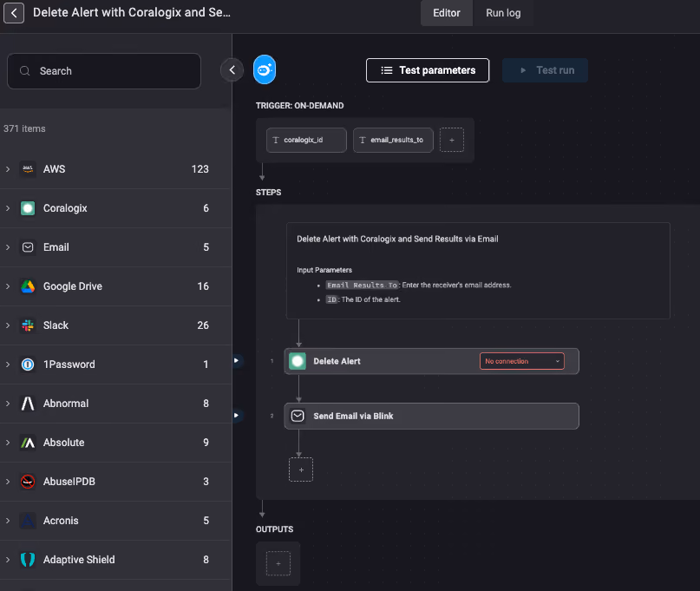Open Test parameters
The width and height of the screenshot is (700, 591).
pos(428,70)
